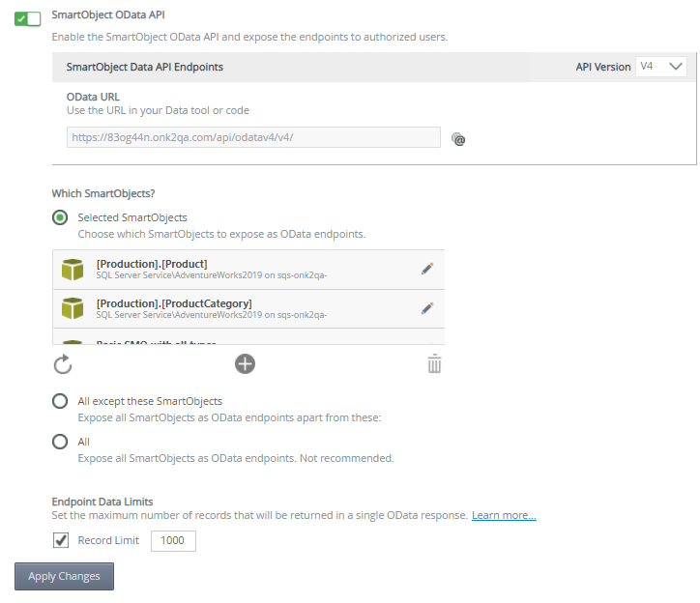The image size is (700, 603).
Task: Click the refresh icon under the SmartObjects list
Action: (x=63, y=364)
